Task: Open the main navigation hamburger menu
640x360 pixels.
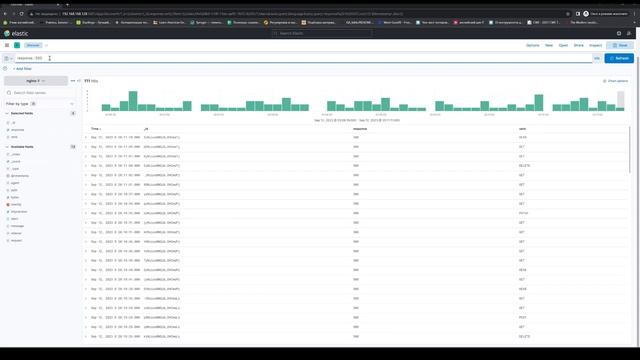Action: click(x=7, y=45)
